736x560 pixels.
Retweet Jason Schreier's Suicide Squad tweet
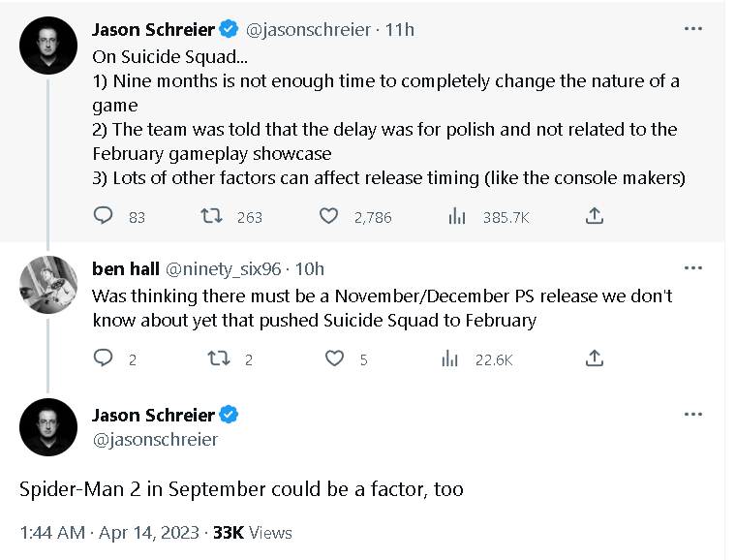(210, 216)
